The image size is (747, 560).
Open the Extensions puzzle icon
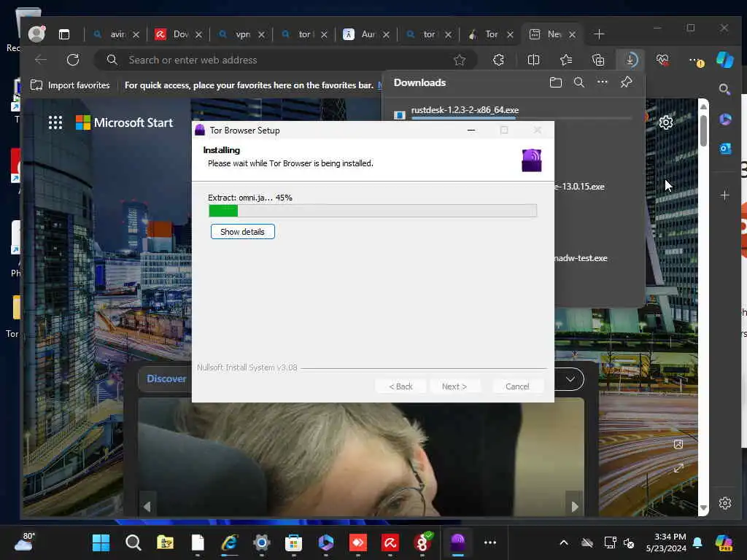[498, 60]
